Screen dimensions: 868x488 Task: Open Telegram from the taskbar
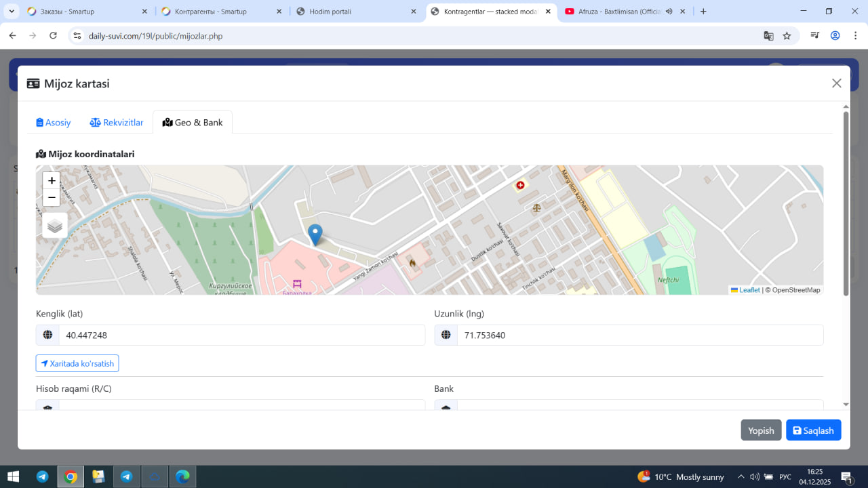click(x=42, y=476)
